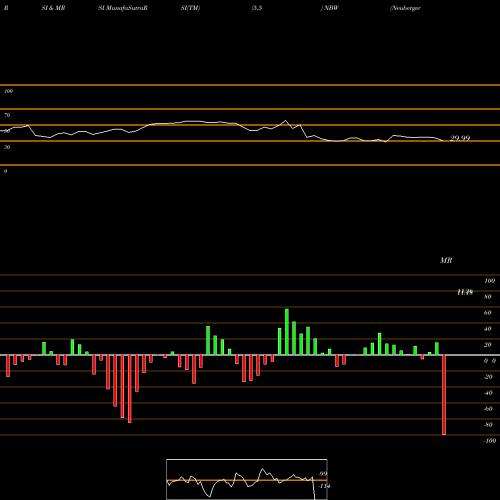Click the "MR" label above histogram
Image resolution: width=500 pixels, height=500 pixels.
point(446,260)
